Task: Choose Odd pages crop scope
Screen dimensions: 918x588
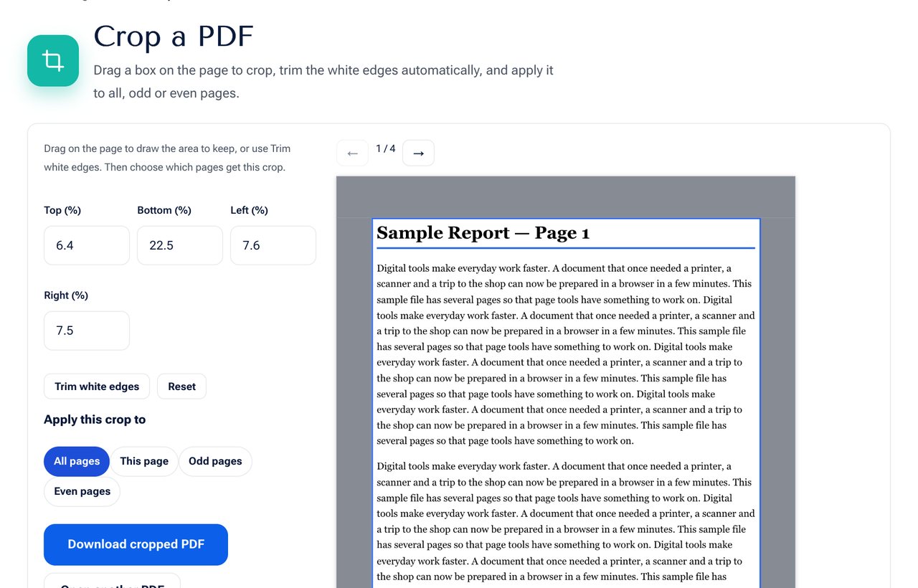Action: click(215, 461)
